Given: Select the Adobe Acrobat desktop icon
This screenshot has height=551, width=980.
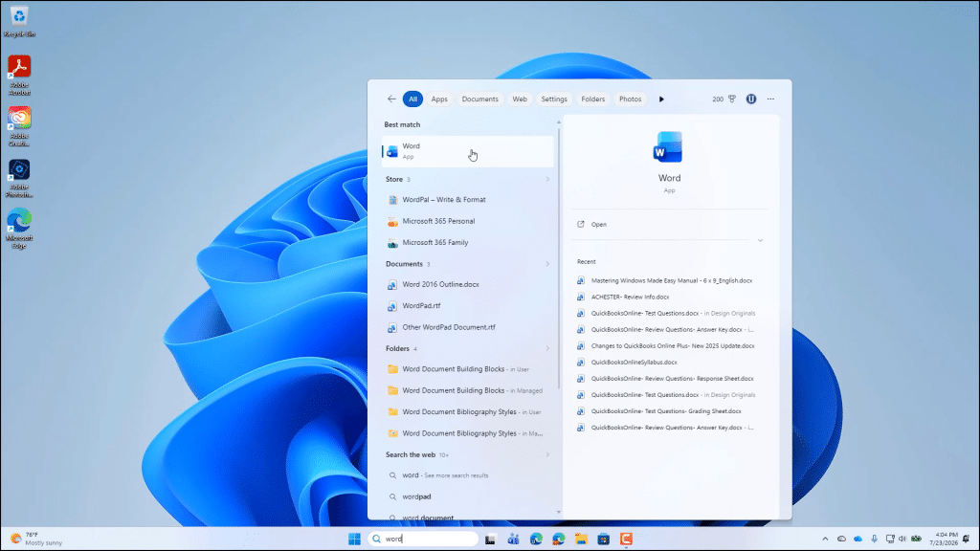Looking at the screenshot, I should tap(19, 75).
